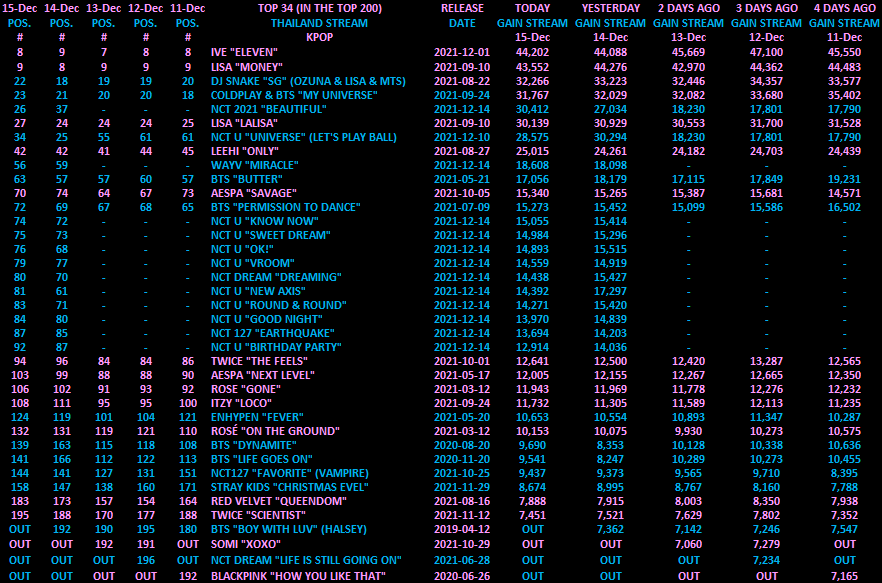This screenshot has width=882, height=583.
Task: Select NCT U "KNOW NOW" title
Action: 265,221
